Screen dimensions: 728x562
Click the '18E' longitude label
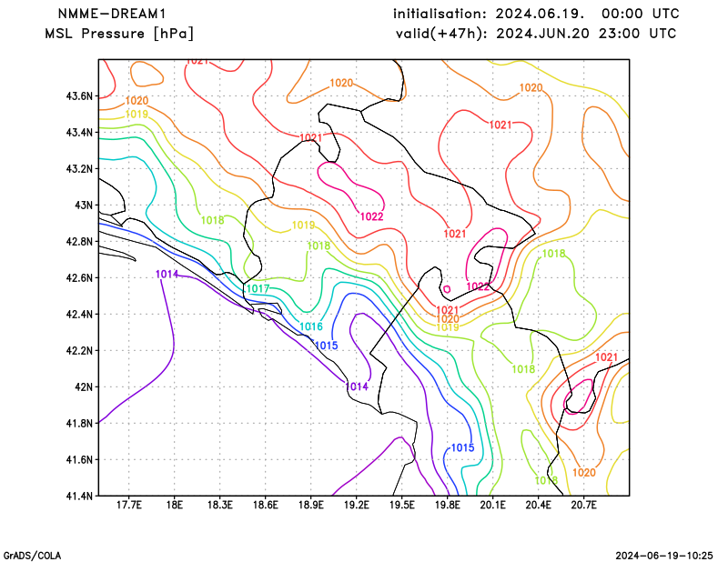(175, 505)
